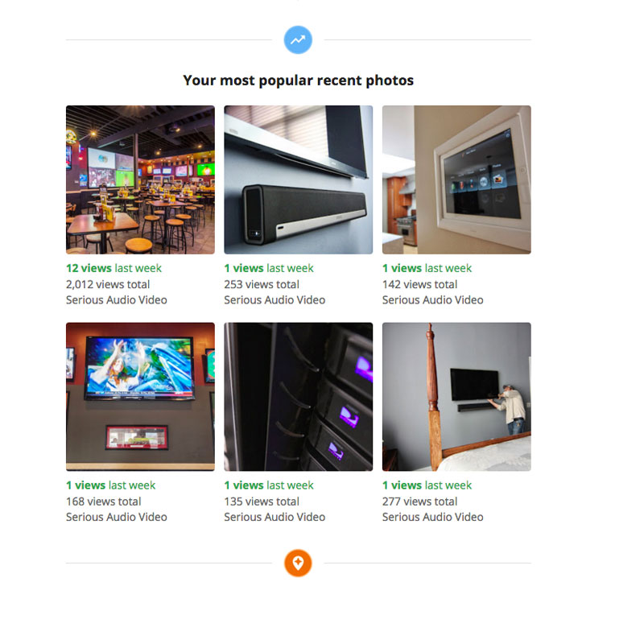Open the mounted TV with framed picture photo
The height and width of the screenshot is (644, 644).
click(x=140, y=396)
